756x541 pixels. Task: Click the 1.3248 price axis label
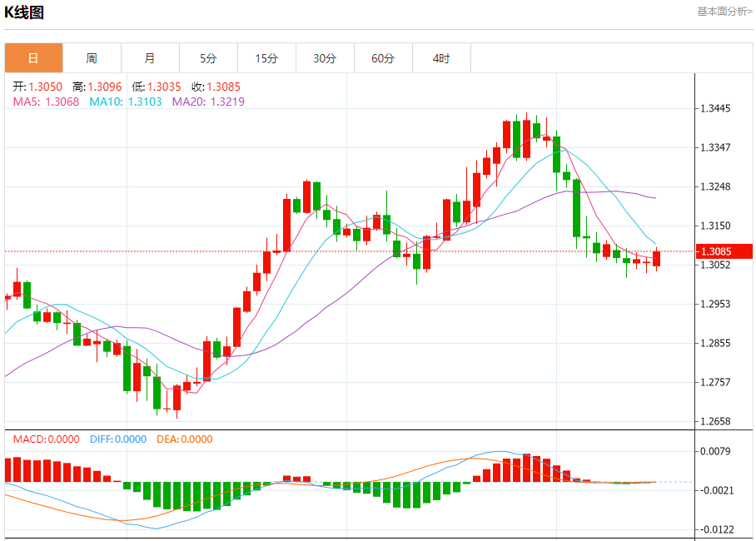coord(715,186)
